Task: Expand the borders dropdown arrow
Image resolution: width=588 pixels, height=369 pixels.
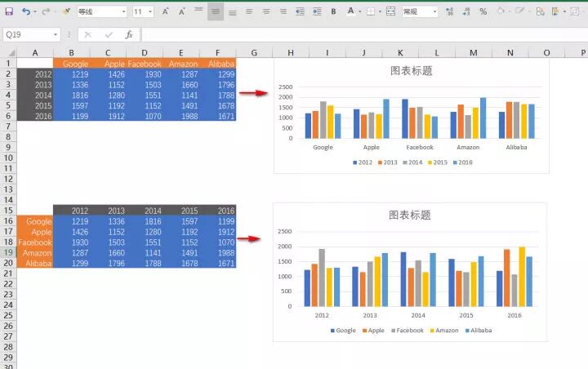Action: click(x=380, y=12)
